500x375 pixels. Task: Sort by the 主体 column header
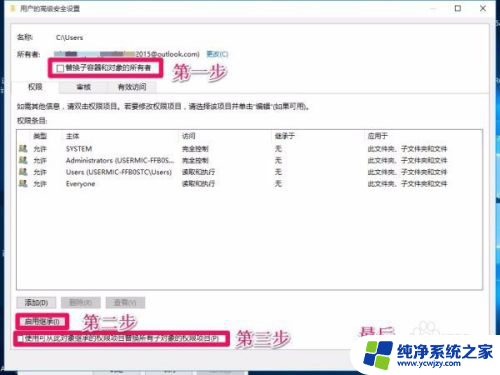click(x=72, y=136)
